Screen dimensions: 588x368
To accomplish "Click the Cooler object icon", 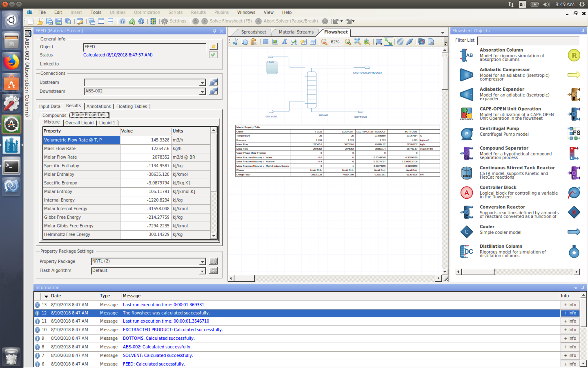I will coord(466,232).
